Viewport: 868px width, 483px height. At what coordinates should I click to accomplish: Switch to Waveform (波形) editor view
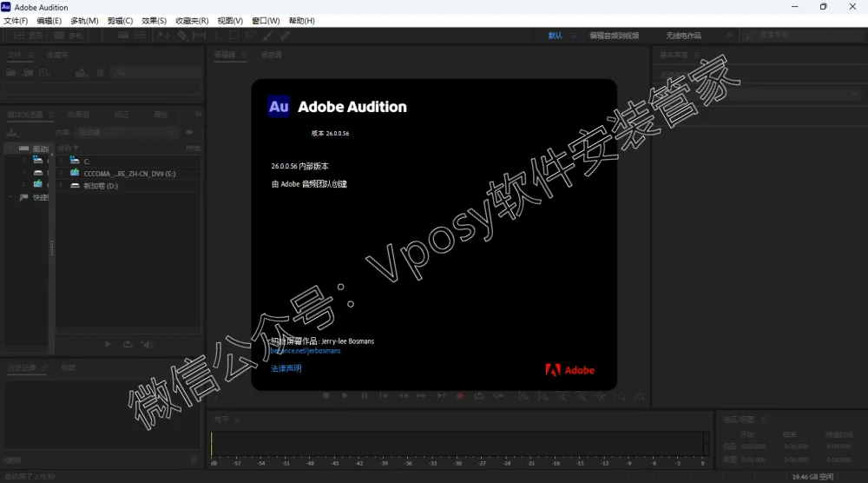coord(28,36)
